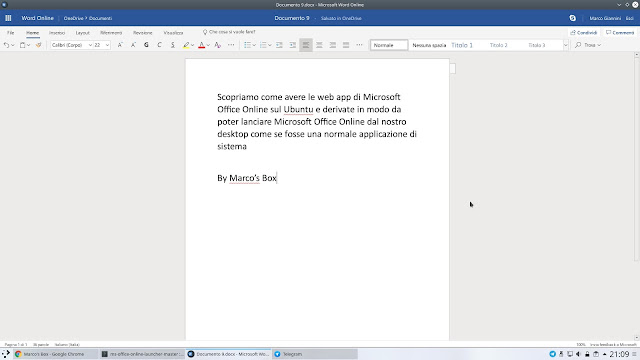Decrease font size with the smaller A icon

point(133,45)
